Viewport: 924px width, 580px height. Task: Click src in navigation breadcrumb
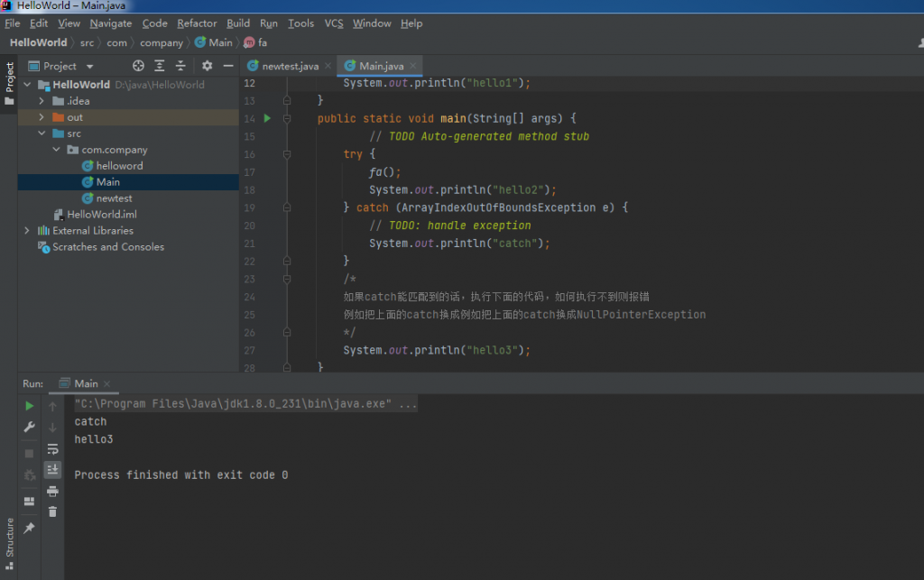click(x=87, y=42)
